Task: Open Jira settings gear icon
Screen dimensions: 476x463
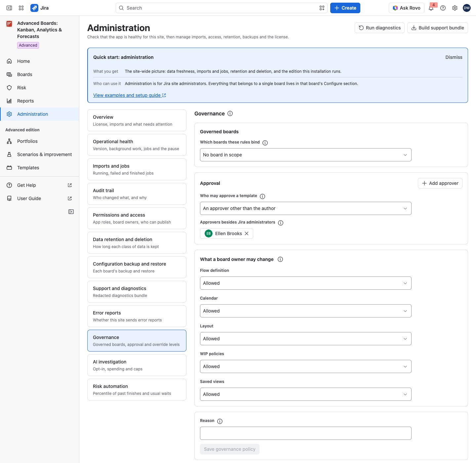Action: click(x=455, y=8)
